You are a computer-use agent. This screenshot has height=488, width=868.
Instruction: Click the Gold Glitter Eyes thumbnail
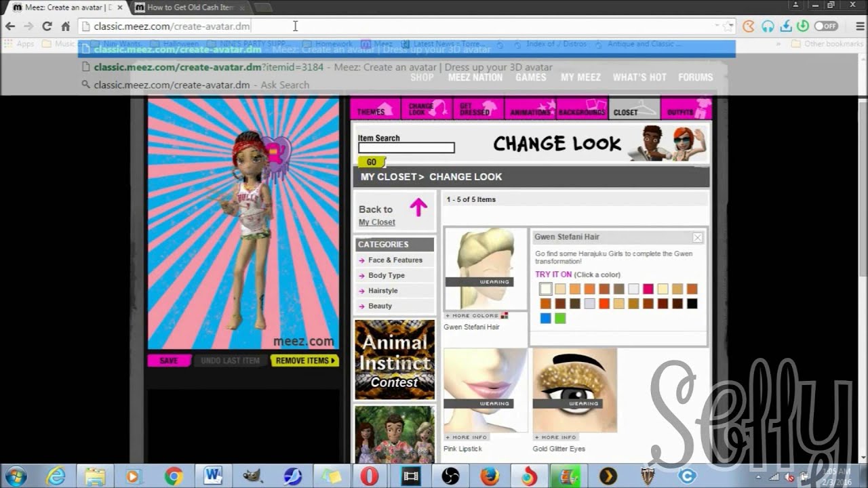(575, 390)
